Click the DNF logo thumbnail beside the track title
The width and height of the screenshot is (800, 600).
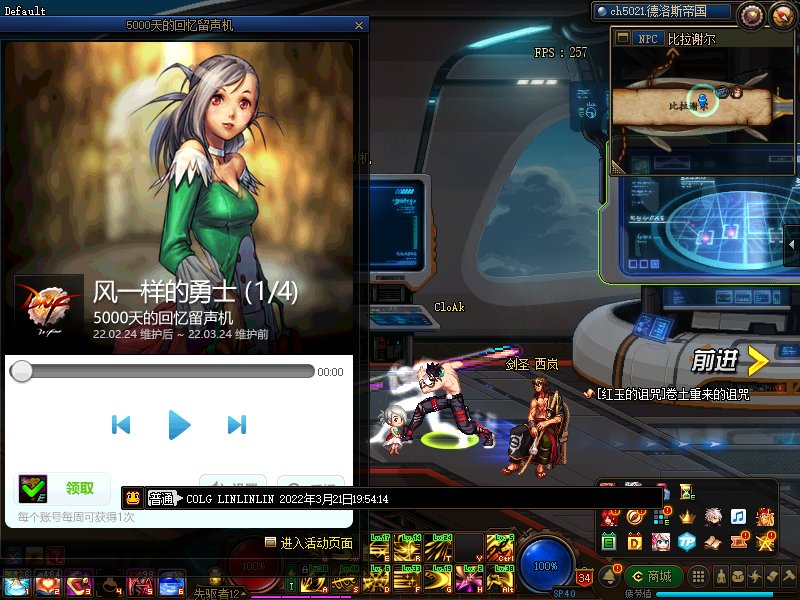point(49,307)
